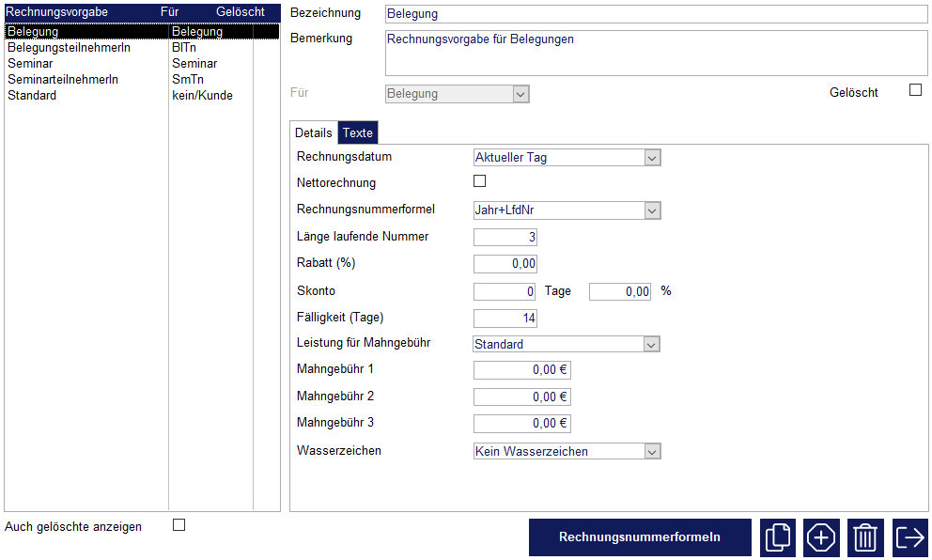932x560 pixels.
Task: Delete the template using trash icon
Action: tap(865, 537)
